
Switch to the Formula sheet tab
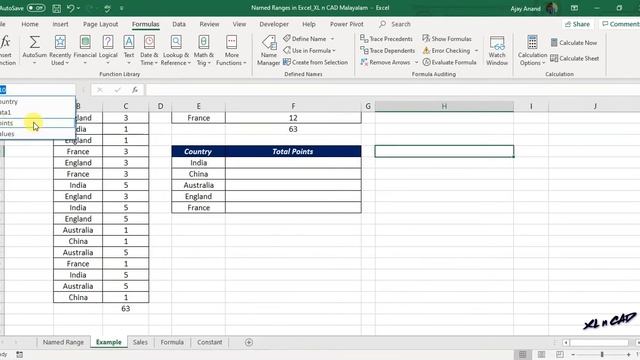pos(172,342)
